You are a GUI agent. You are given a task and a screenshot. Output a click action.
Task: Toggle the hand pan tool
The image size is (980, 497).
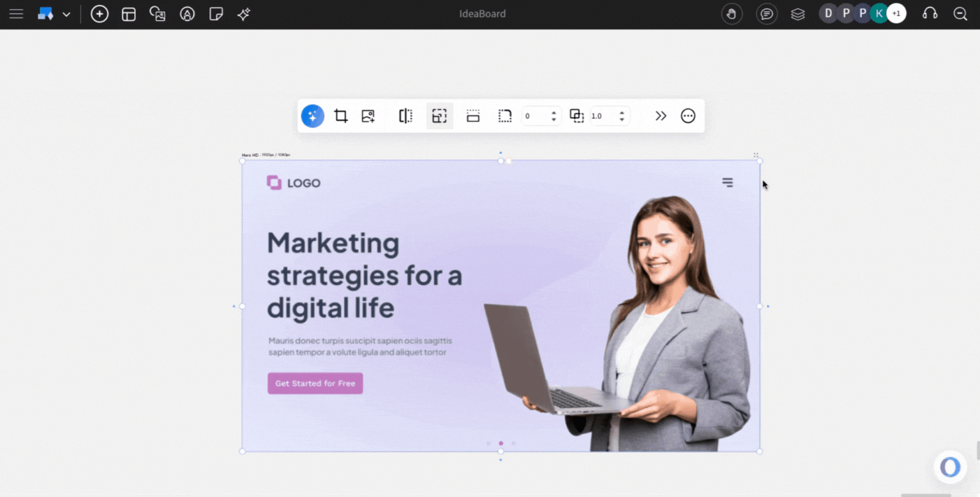click(x=731, y=13)
